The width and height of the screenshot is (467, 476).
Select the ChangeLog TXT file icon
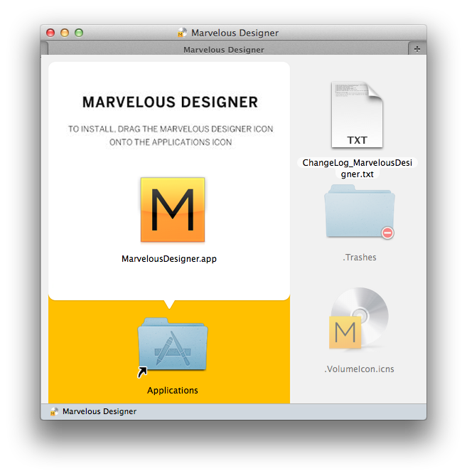coord(357,114)
